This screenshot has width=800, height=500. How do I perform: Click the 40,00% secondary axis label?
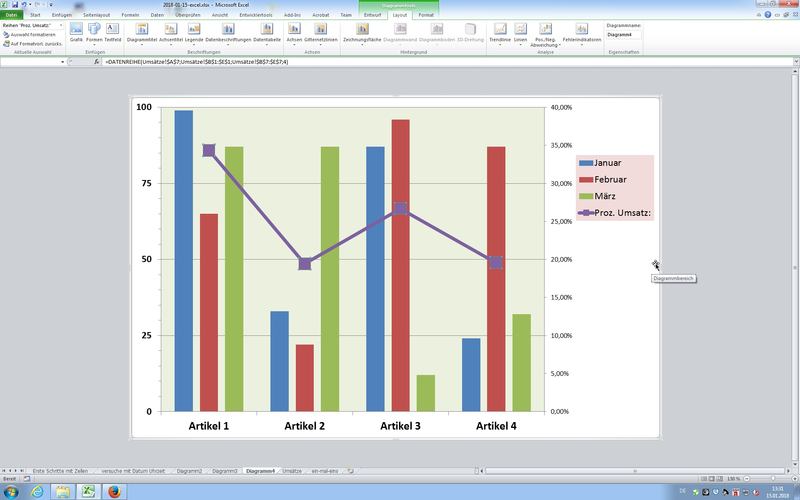561,108
